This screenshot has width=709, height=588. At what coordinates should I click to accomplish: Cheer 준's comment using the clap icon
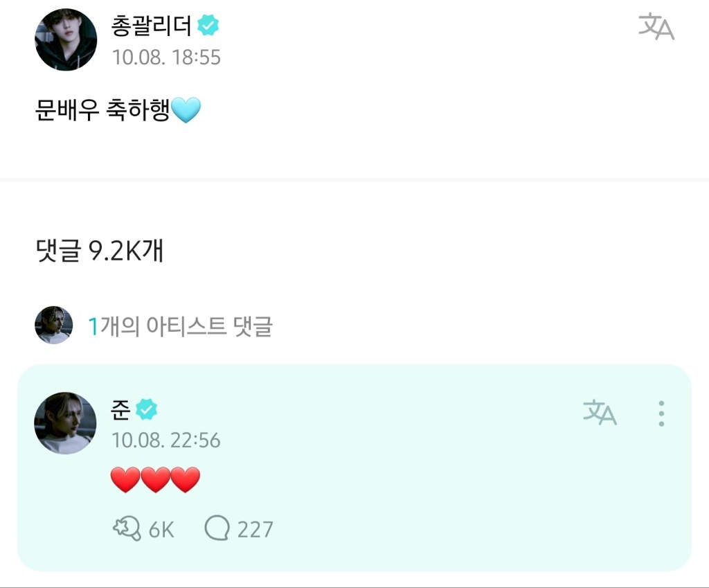click(126, 529)
